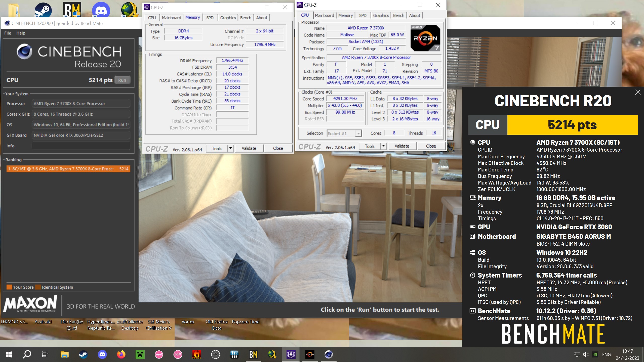Open the Help menu in Cinebench
This screenshot has width=644, height=362.
[x=21, y=33]
